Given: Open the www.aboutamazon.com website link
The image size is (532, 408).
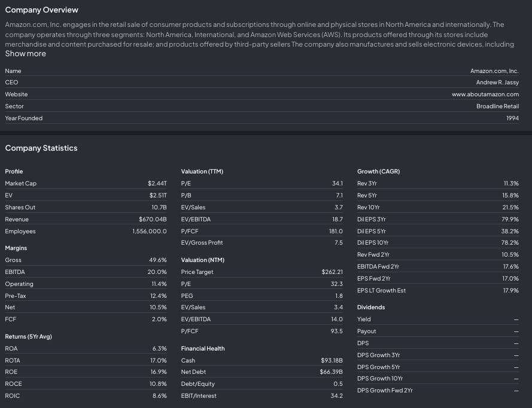Looking at the screenshot, I should (485, 95).
